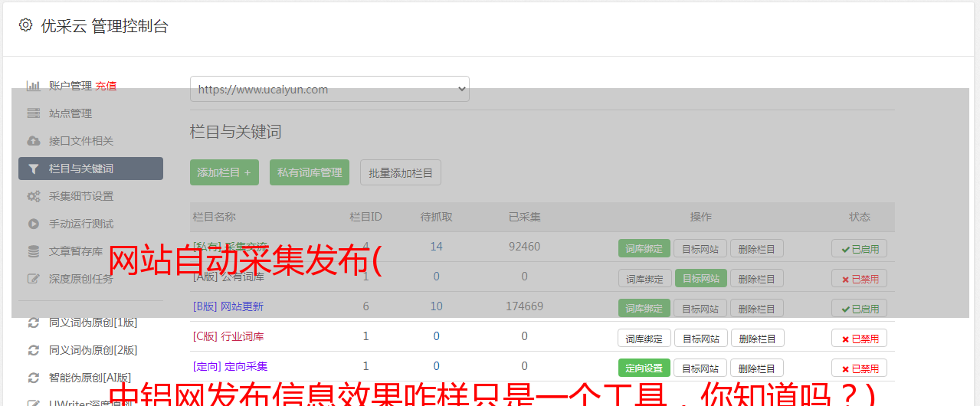Click refresh icon of 智能伪原创[AI版]
The width and height of the screenshot is (980, 406).
[34, 378]
